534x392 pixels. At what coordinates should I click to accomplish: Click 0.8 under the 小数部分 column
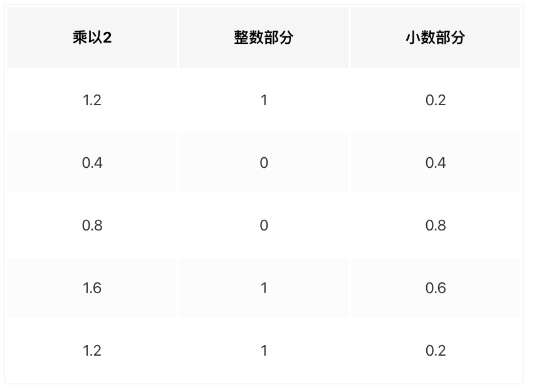click(x=436, y=225)
